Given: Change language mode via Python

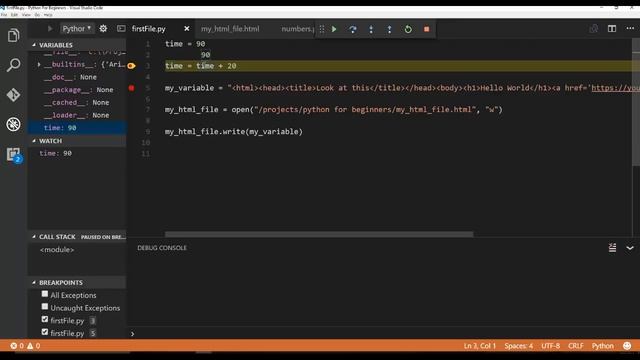Looking at the screenshot, I should [x=602, y=346].
